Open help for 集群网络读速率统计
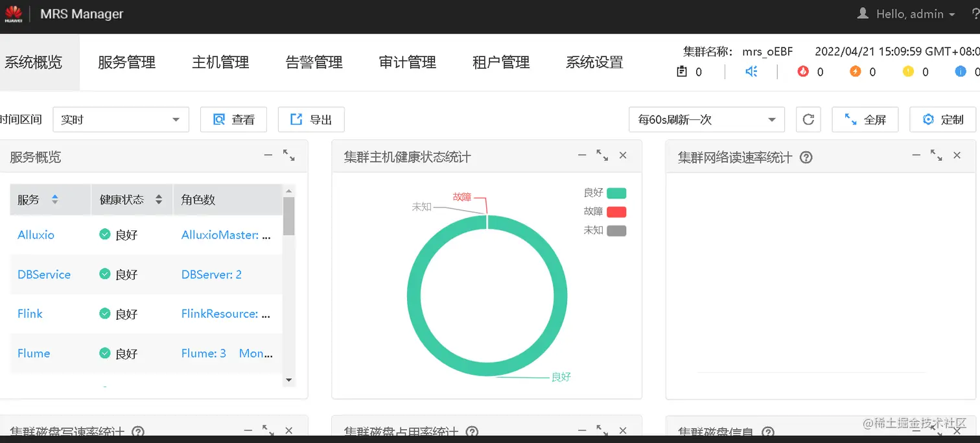This screenshot has width=980, height=443. click(806, 157)
